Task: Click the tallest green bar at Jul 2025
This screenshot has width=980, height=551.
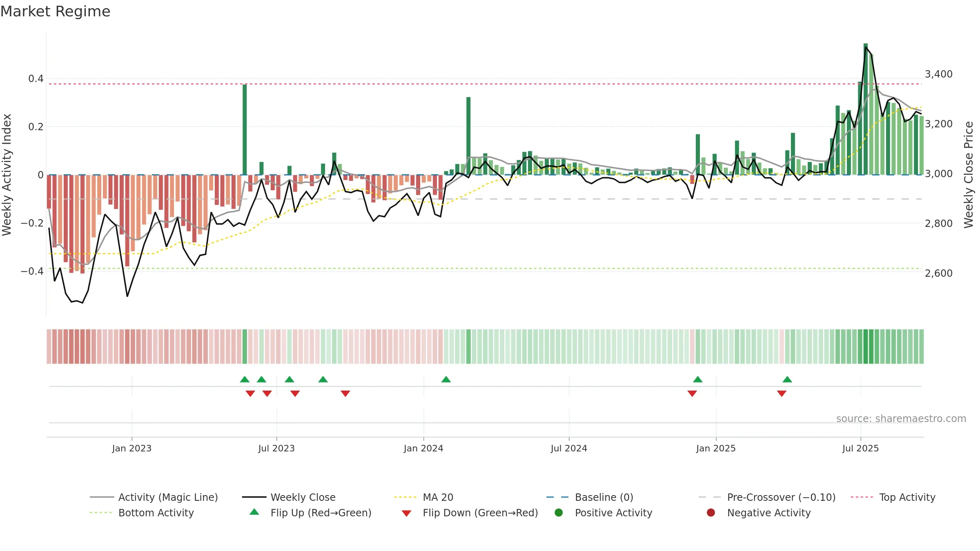Action: [866, 109]
